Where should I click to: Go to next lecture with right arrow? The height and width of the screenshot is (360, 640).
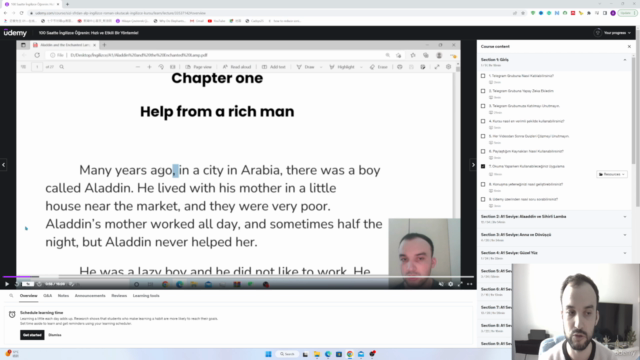tap(473, 165)
